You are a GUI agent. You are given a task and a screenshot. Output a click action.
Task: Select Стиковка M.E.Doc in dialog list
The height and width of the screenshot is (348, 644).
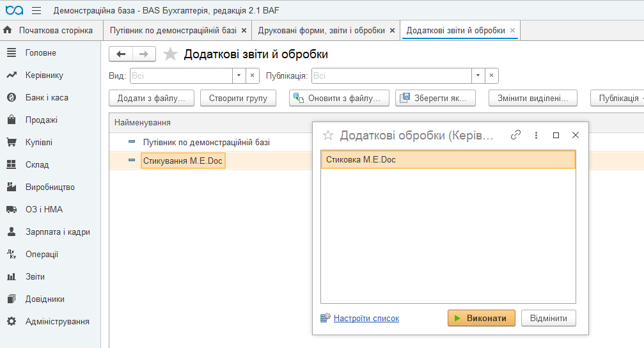448,159
